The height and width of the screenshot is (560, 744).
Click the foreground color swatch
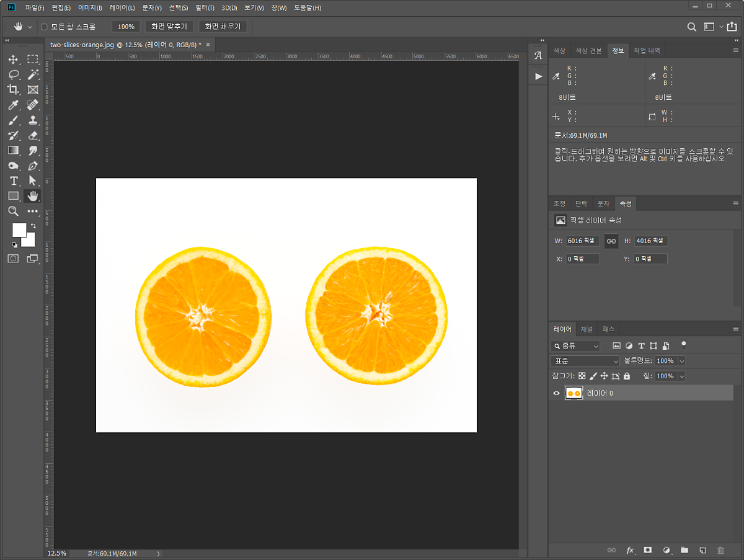[19, 229]
